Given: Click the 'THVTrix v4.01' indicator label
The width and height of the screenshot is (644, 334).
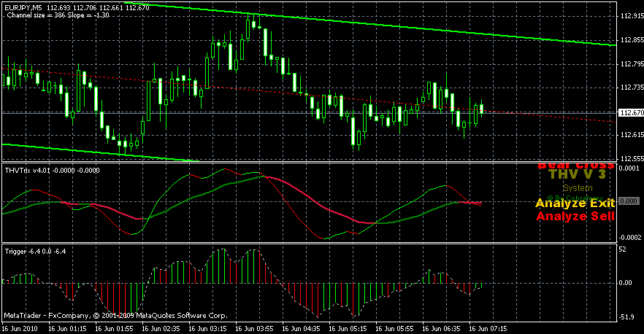Looking at the screenshot, I should click(x=28, y=171).
